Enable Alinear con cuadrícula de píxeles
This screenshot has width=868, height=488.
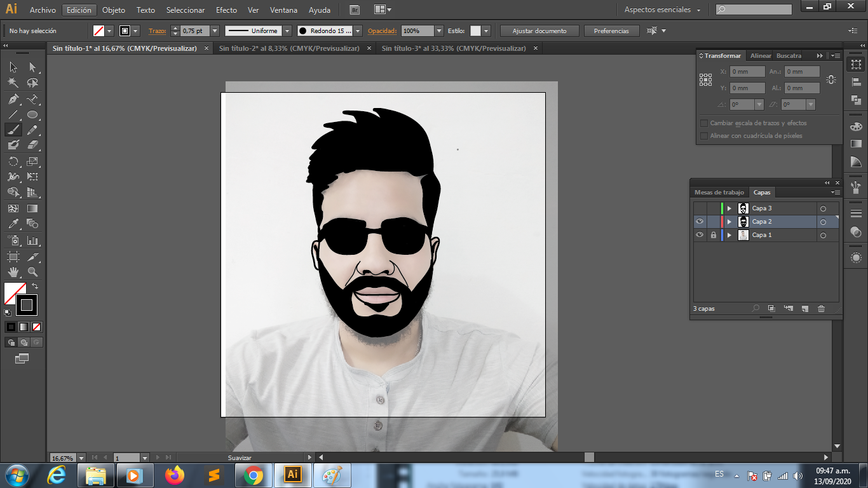704,136
